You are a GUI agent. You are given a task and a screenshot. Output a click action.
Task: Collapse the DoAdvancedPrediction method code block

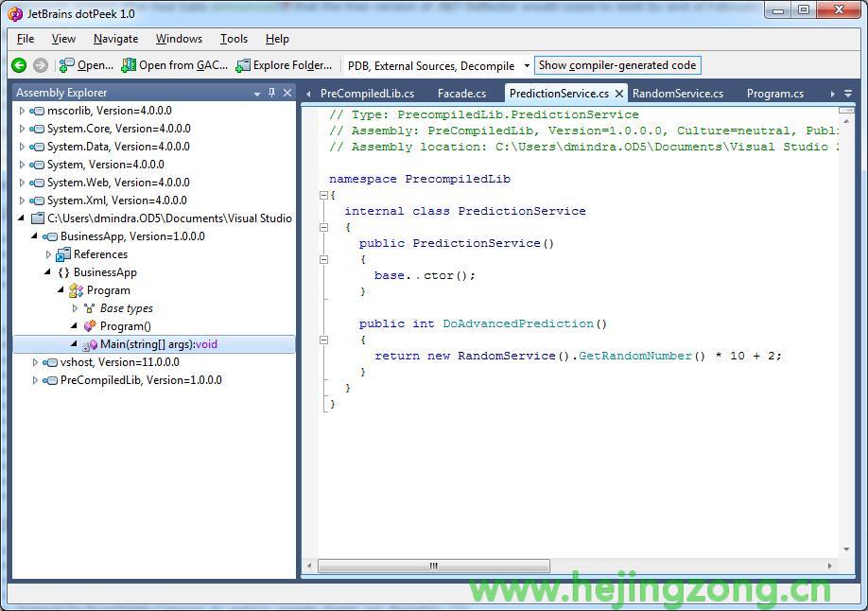click(323, 340)
